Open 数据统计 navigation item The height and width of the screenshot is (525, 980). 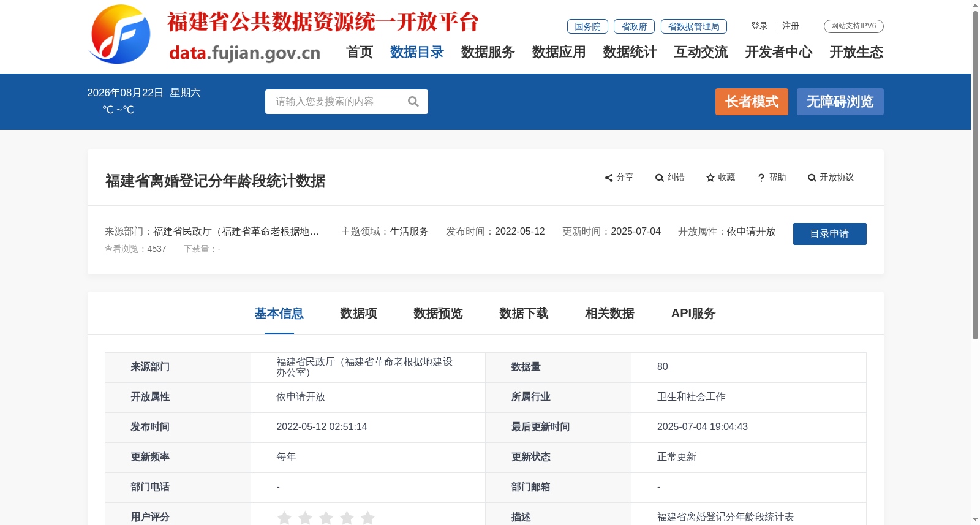coord(630,52)
